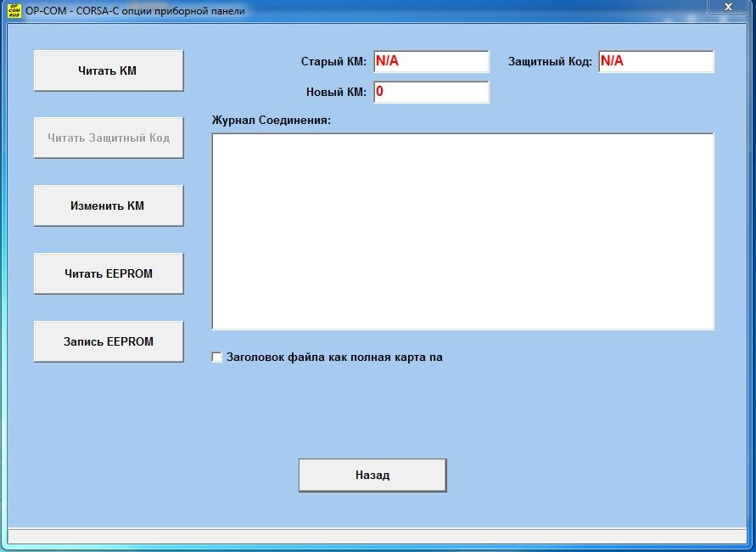Select the Изменить КМ button
Image resolution: width=756 pixels, height=552 pixels.
(109, 206)
